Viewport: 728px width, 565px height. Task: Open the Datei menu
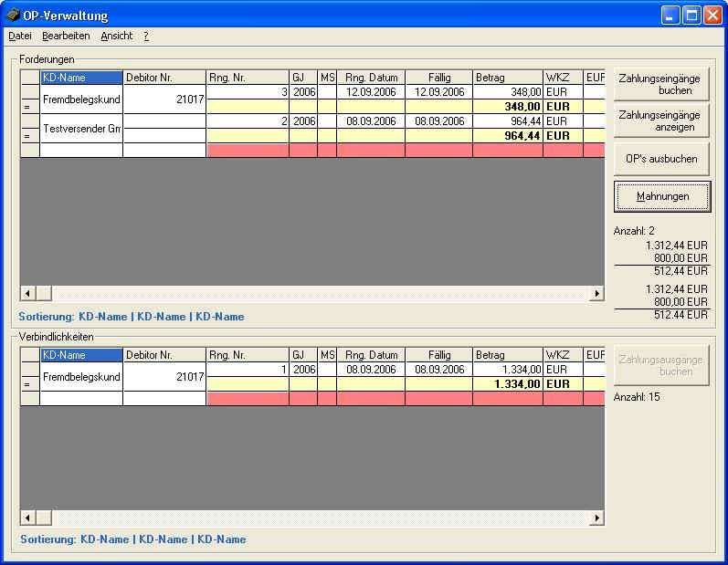point(19,36)
